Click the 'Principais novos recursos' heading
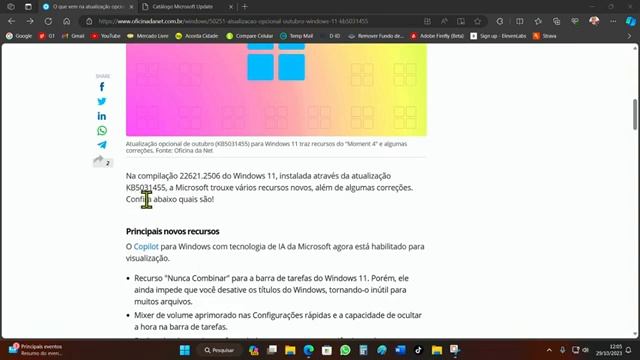The image size is (640, 360). (173, 231)
